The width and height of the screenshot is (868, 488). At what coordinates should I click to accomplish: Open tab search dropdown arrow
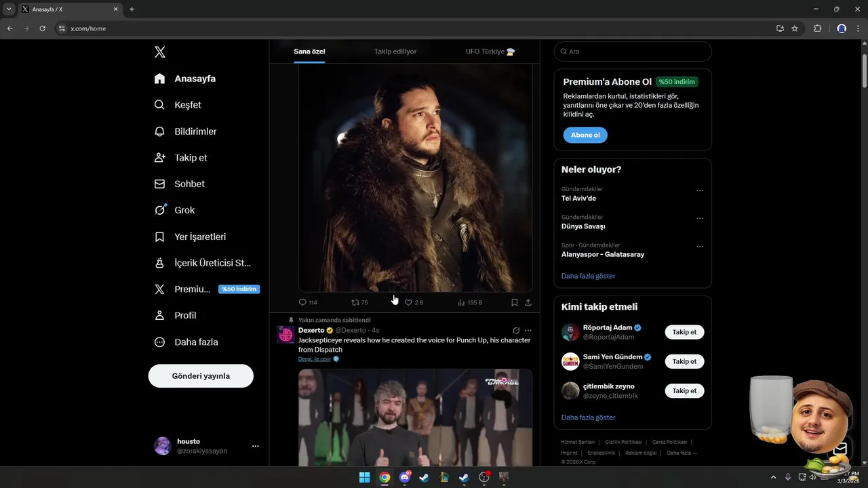[9, 9]
